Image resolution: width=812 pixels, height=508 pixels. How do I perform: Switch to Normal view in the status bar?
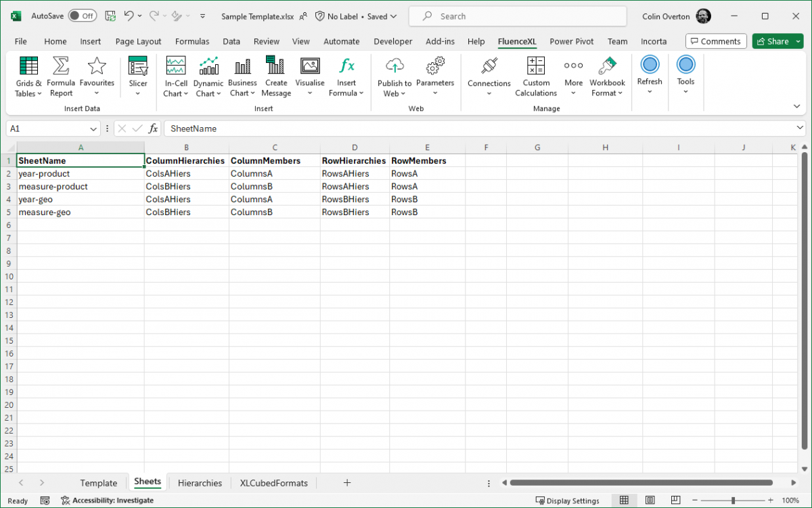pos(624,499)
